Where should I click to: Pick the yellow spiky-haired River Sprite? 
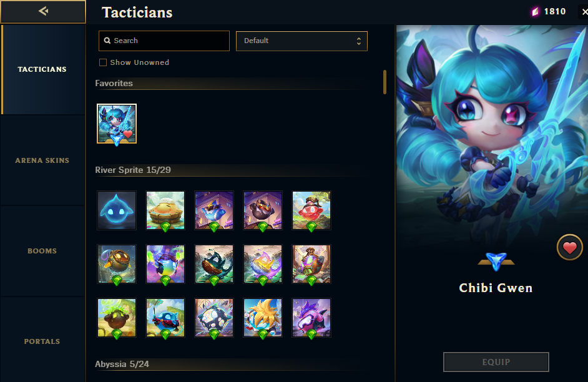click(x=263, y=318)
